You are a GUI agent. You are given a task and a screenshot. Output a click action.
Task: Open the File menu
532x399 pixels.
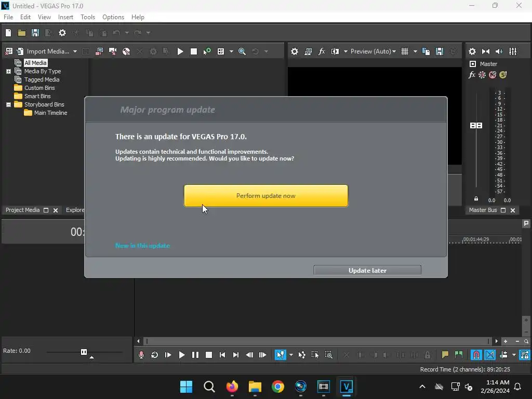tap(8, 17)
